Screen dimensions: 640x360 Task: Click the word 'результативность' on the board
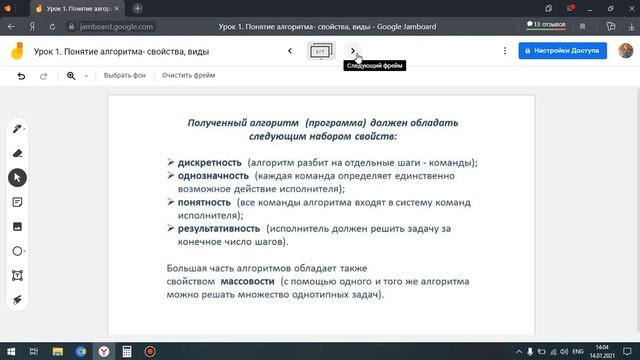219,229
